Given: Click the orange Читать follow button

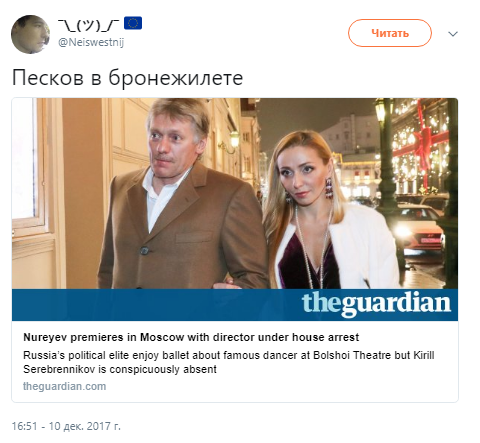Looking at the screenshot, I should coord(390,33).
